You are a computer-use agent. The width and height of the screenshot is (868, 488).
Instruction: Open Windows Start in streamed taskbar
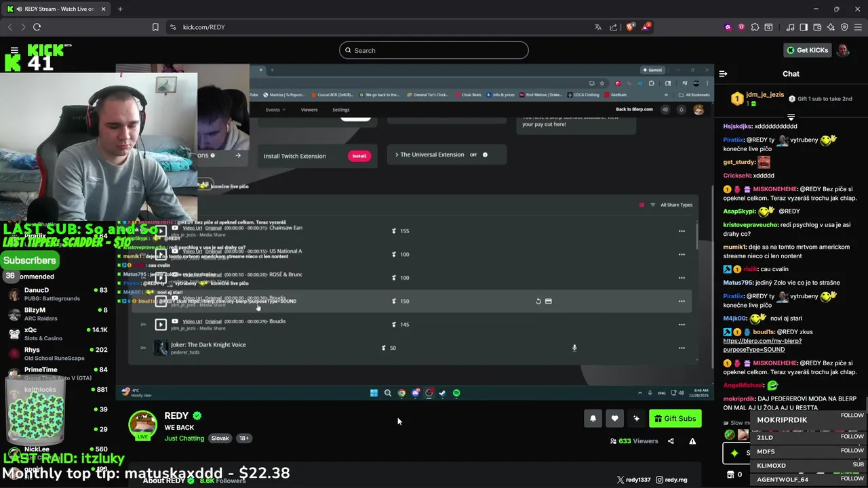coord(374,393)
